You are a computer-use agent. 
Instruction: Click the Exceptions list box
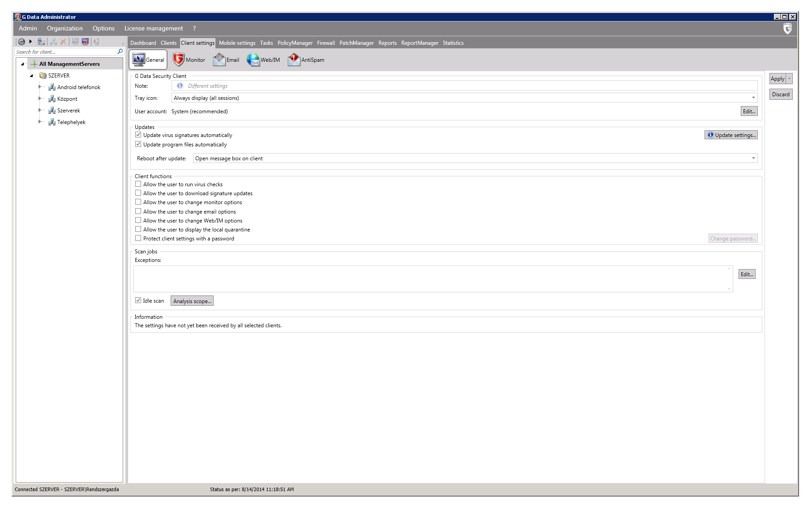coord(433,279)
